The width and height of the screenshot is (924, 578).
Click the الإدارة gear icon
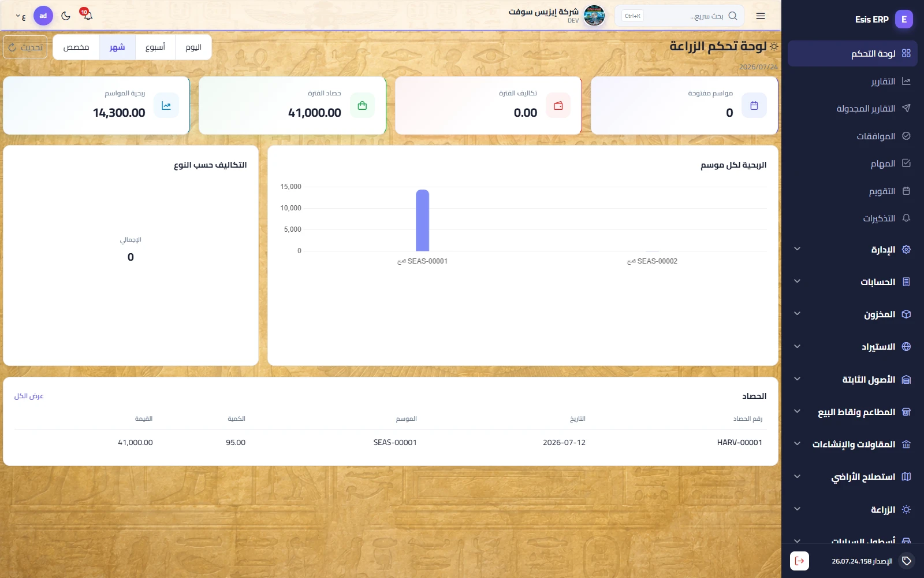(x=906, y=249)
